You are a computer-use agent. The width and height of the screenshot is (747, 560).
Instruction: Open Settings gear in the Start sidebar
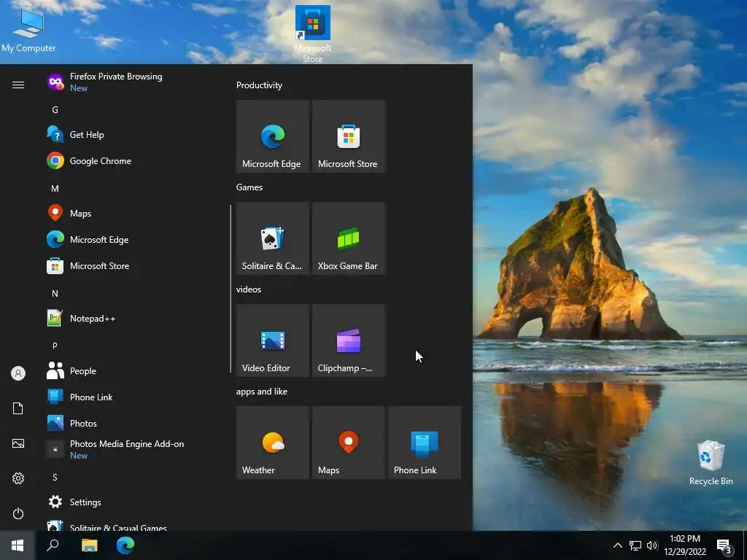[18, 478]
